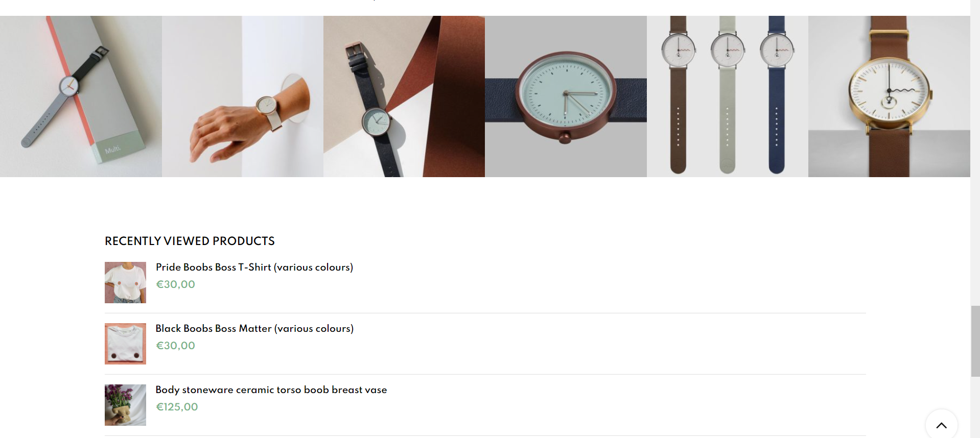Screen dimensions: 980x438
Task: Open the mint dial close-up watch image
Action: 566,96
